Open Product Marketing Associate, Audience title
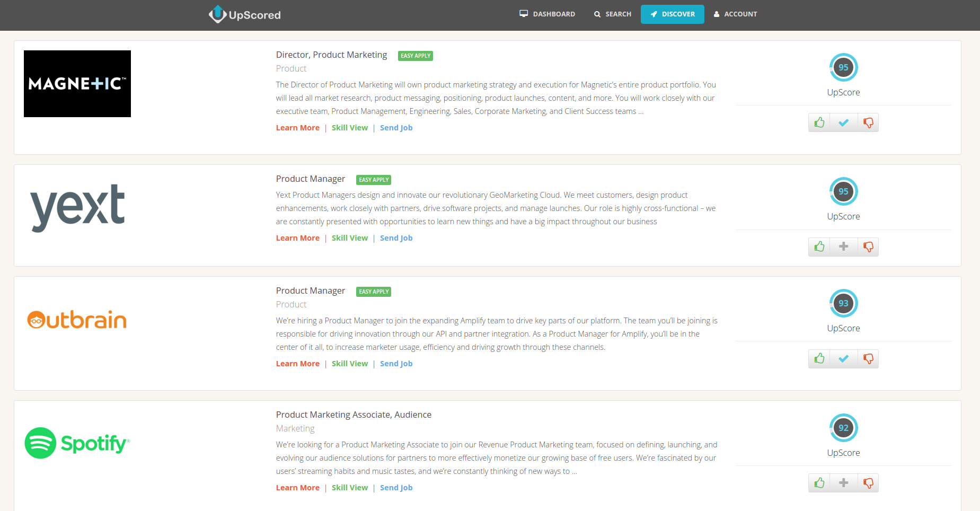This screenshot has width=980, height=511. [x=354, y=415]
